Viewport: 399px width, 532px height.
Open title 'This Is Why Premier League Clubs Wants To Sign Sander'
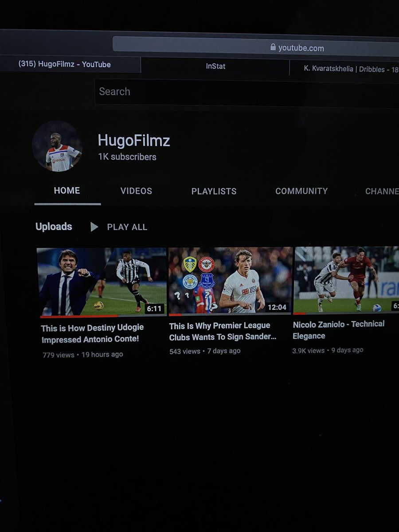click(x=223, y=332)
